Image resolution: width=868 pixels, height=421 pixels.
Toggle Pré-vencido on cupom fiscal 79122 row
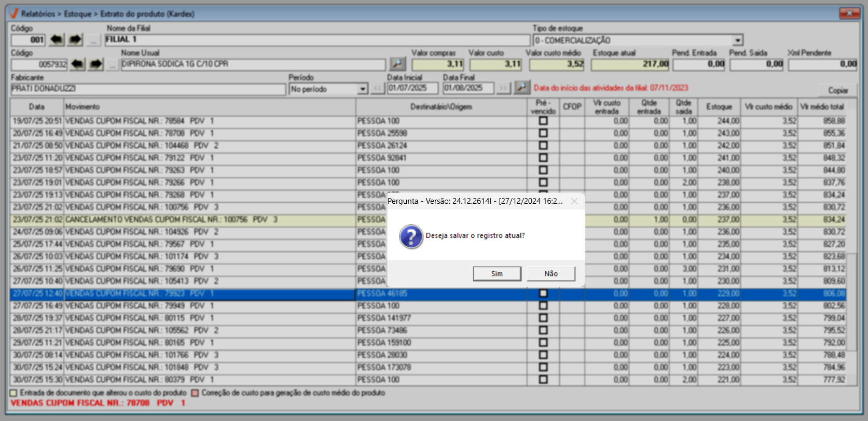pyautogui.click(x=543, y=158)
